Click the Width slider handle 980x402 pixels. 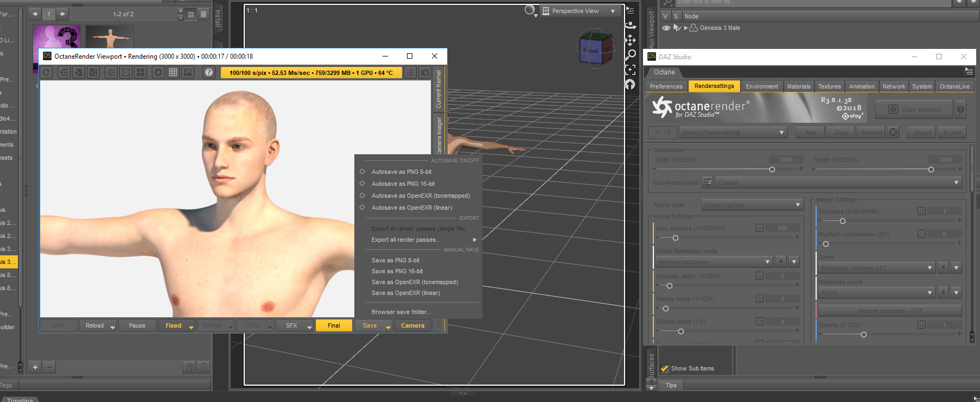pyautogui.click(x=772, y=169)
